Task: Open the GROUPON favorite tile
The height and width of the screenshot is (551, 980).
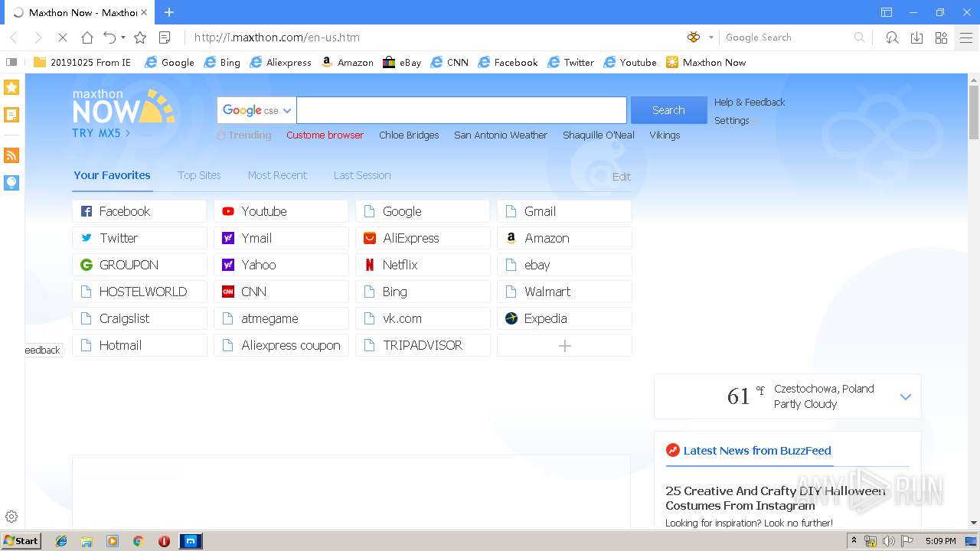Action: point(139,265)
